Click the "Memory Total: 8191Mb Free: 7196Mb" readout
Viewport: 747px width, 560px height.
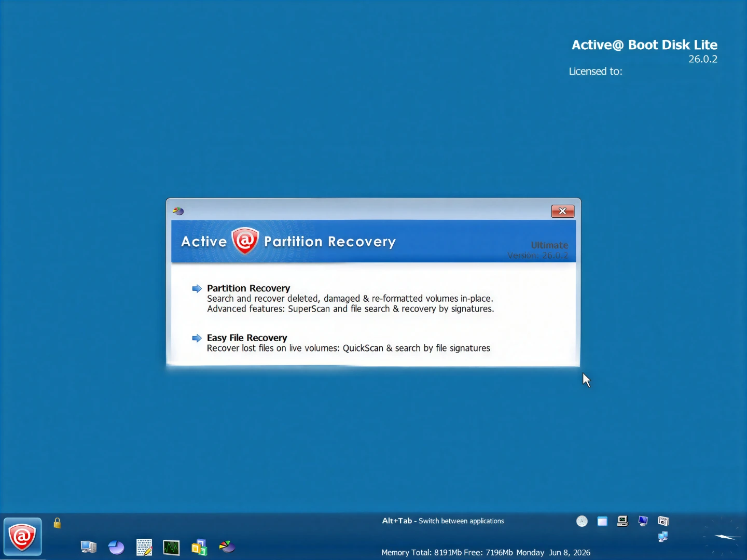447,553
